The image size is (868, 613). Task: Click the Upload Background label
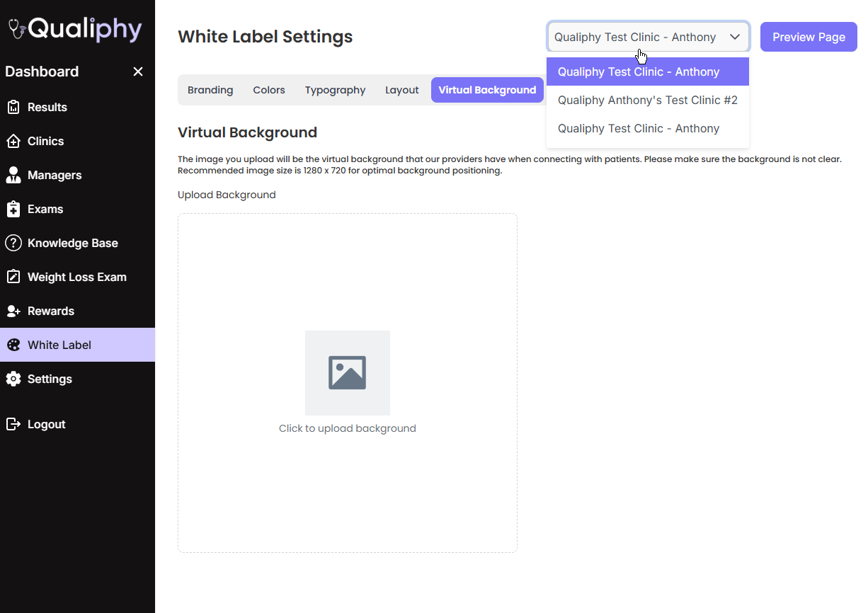pos(227,195)
